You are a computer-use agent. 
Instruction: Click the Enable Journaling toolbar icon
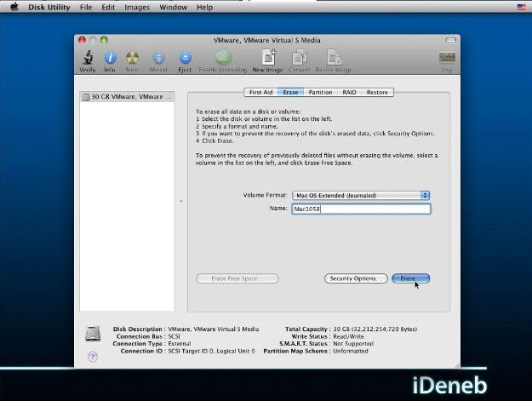tap(222, 61)
